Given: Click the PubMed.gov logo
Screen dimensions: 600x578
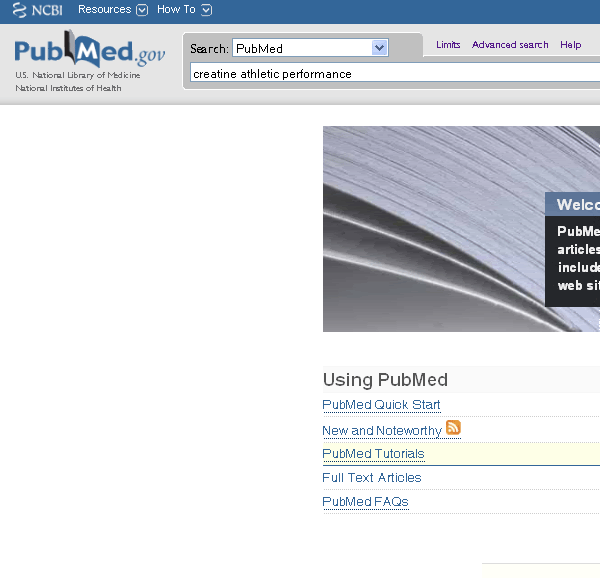Looking at the screenshot, I should click(89, 50).
